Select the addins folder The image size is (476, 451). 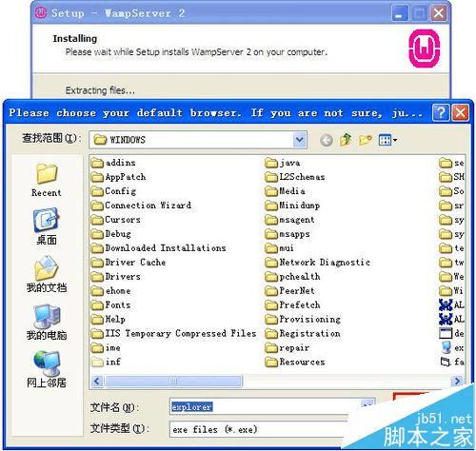click(113, 163)
